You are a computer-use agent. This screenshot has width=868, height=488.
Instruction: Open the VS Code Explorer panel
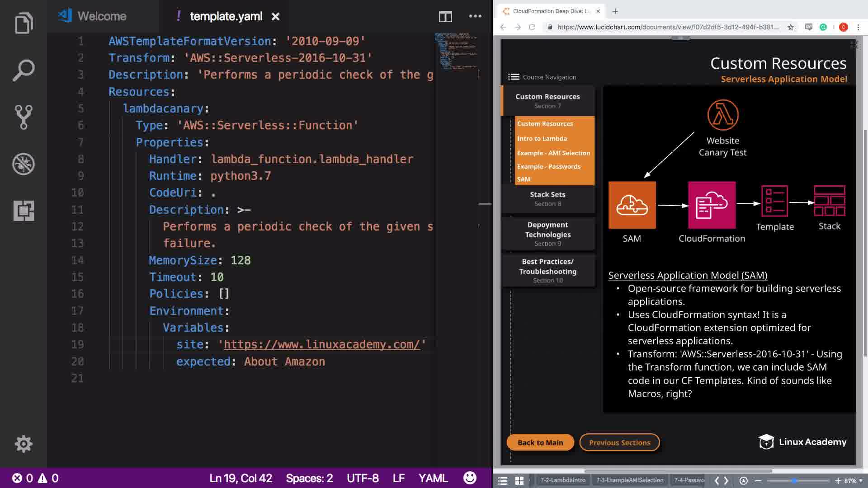[x=24, y=23]
